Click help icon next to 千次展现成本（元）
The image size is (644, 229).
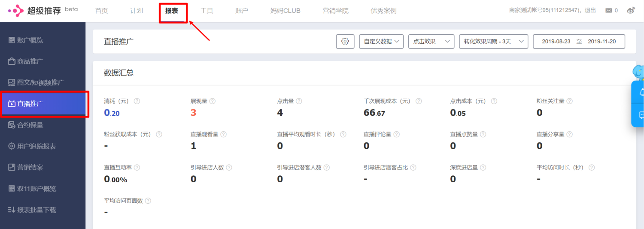[x=419, y=101]
